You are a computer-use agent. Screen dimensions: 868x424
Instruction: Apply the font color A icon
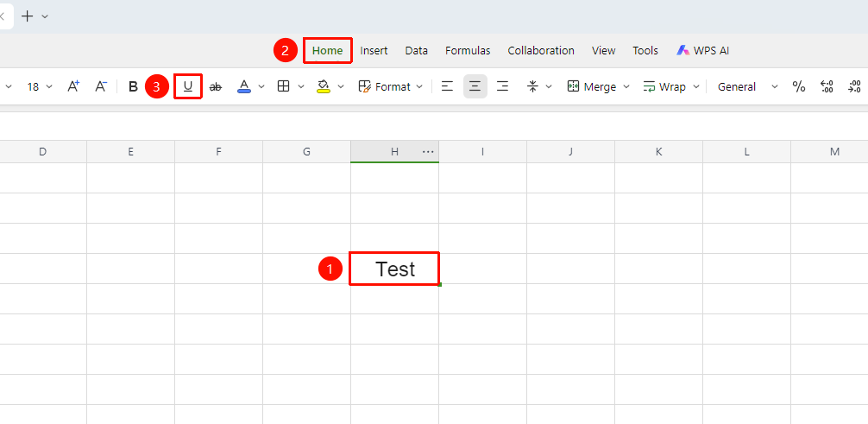pos(244,86)
